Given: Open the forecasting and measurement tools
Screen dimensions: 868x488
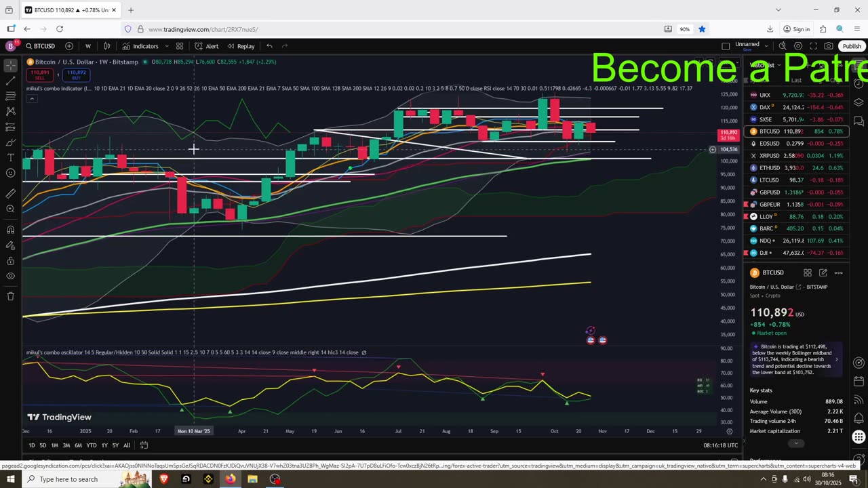Looking at the screenshot, I should point(10,127).
